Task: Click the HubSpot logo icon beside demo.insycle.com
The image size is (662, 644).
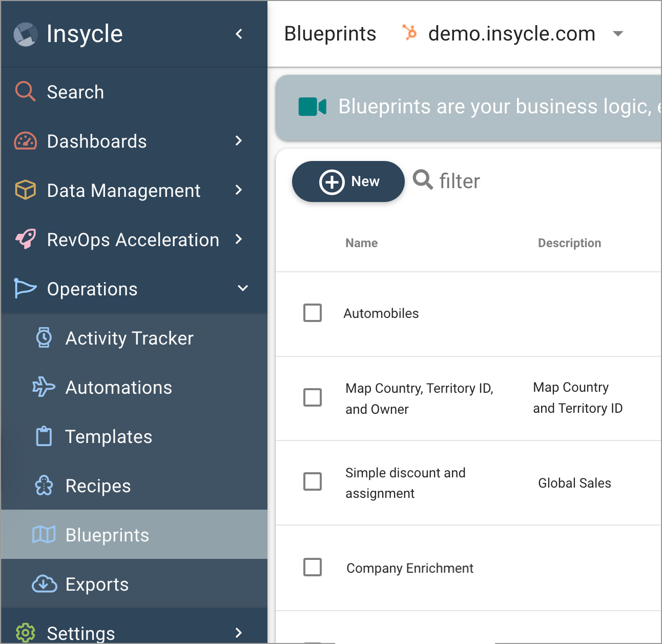Action: (x=409, y=33)
